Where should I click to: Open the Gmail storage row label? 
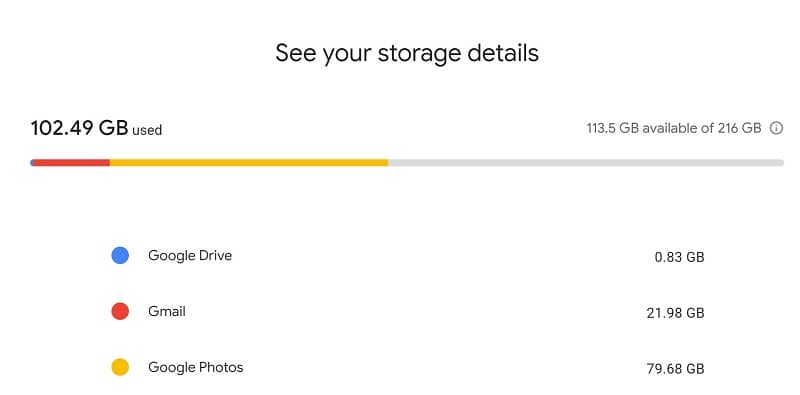click(167, 311)
